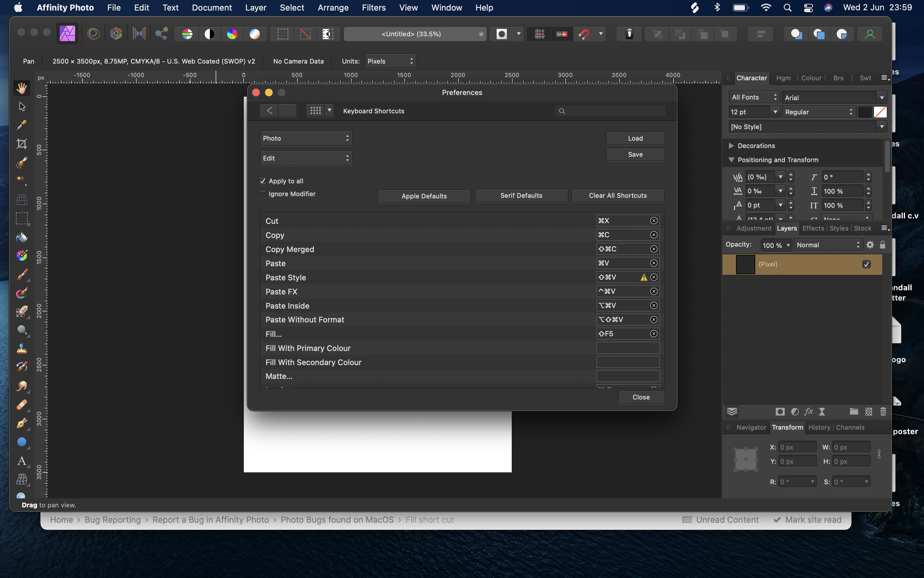Add a mask layer icon
The width and height of the screenshot is (924, 578).
(x=780, y=412)
